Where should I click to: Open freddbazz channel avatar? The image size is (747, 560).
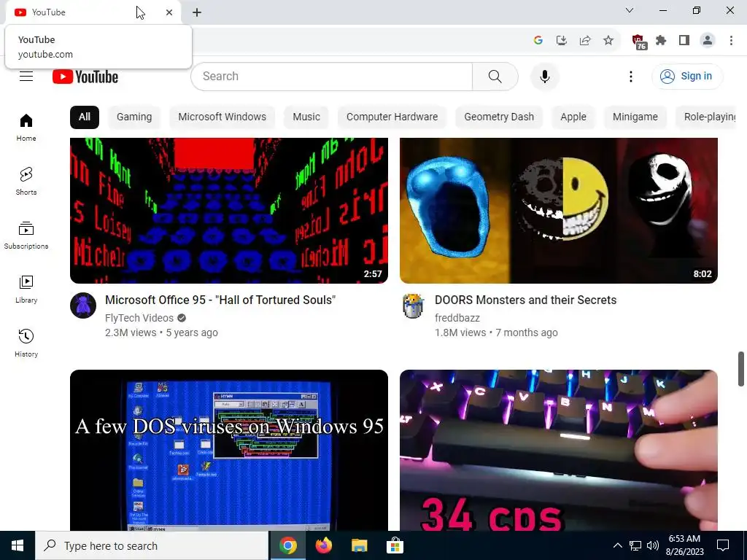[413, 306]
